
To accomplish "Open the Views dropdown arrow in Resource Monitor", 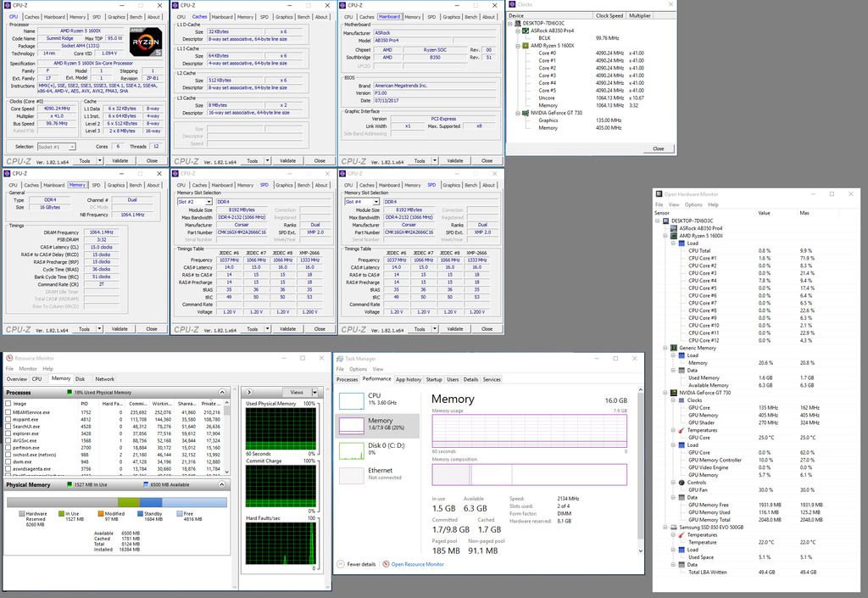I will click(x=314, y=392).
